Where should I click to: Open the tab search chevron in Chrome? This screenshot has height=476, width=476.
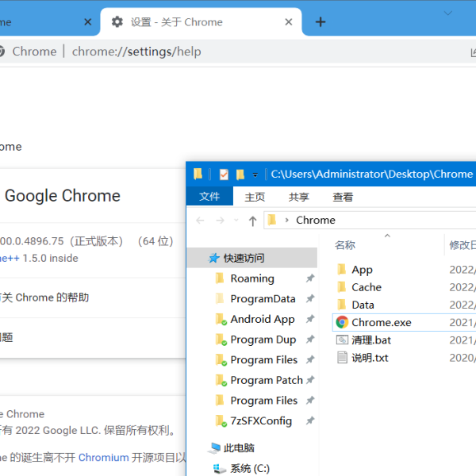447,13
